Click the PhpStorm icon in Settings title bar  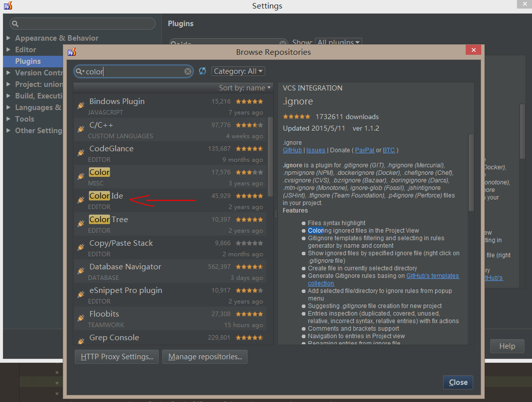(x=8, y=6)
